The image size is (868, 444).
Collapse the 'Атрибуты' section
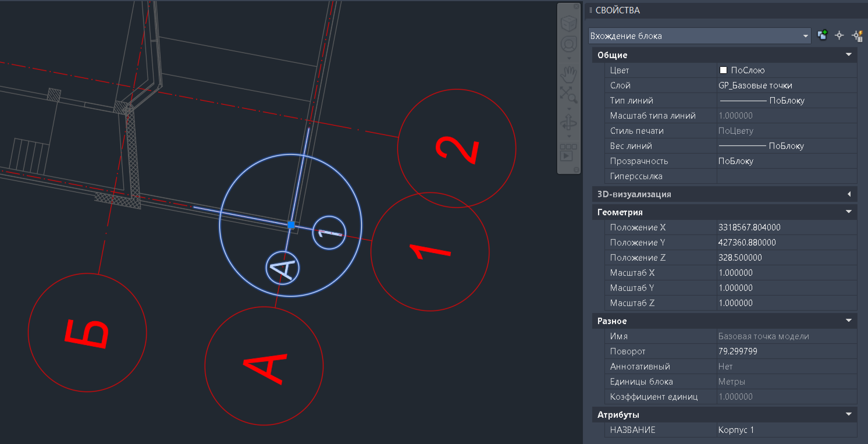click(849, 415)
